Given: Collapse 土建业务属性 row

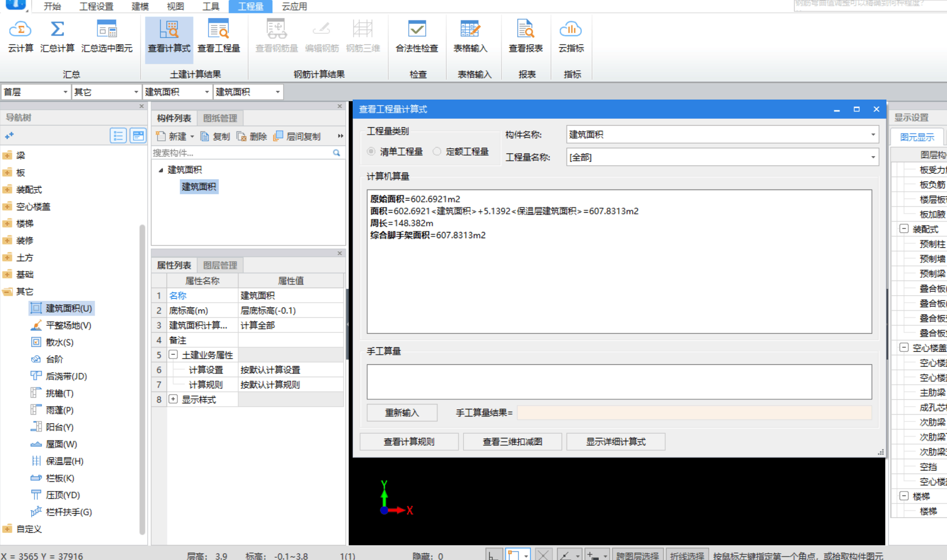Looking at the screenshot, I should click(173, 355).
